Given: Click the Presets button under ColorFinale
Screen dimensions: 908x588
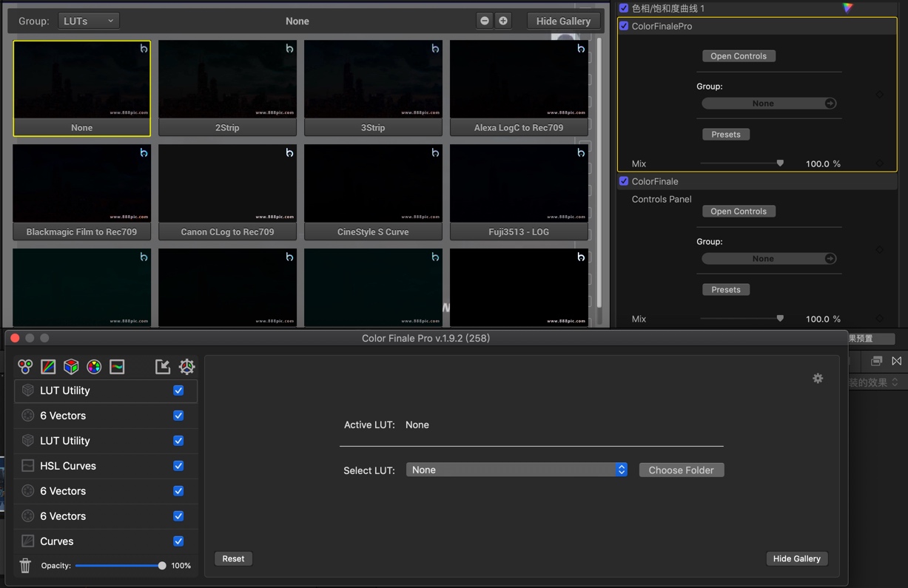Looking at the screenshot, I should click(x=726, y=289).
